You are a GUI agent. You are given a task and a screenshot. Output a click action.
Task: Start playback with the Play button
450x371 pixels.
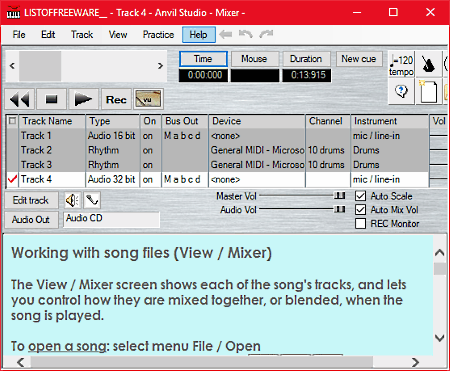83,99
